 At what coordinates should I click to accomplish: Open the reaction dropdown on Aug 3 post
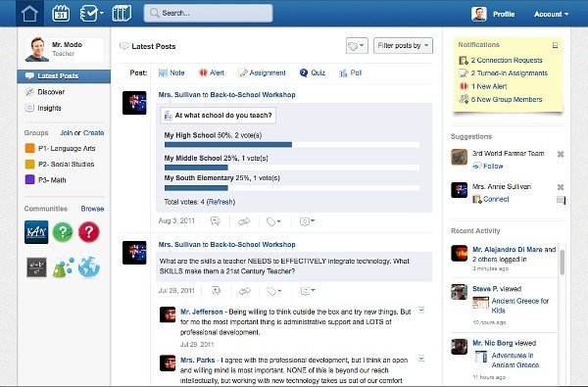(307, 221)
